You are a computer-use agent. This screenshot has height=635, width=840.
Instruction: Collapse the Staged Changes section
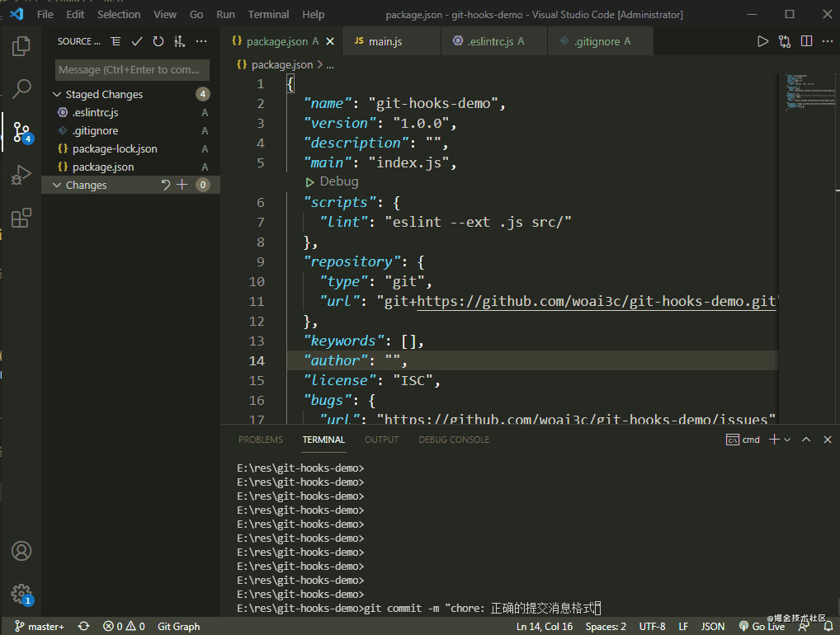click(57, 93)
